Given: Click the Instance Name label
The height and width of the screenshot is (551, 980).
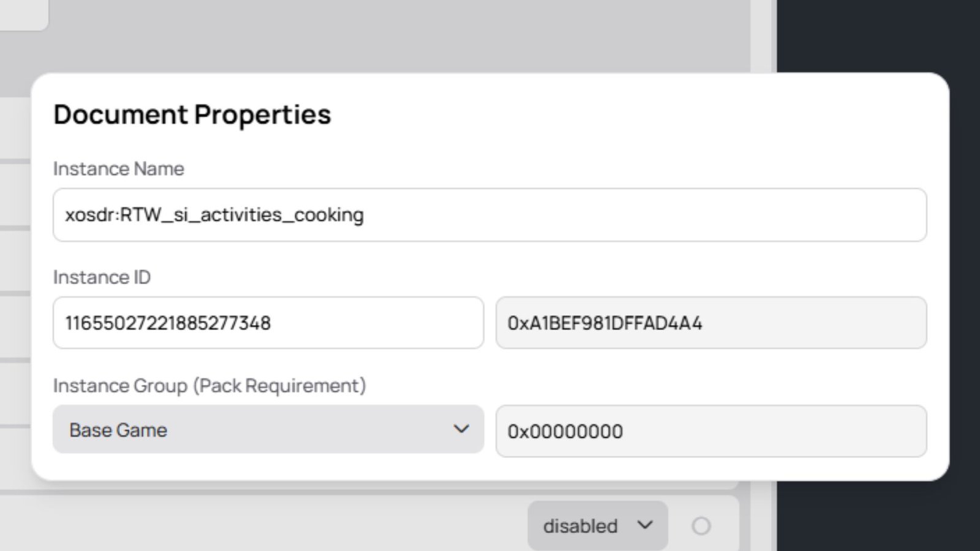Looking at the screenshot, I should click(x=118, y=168).
